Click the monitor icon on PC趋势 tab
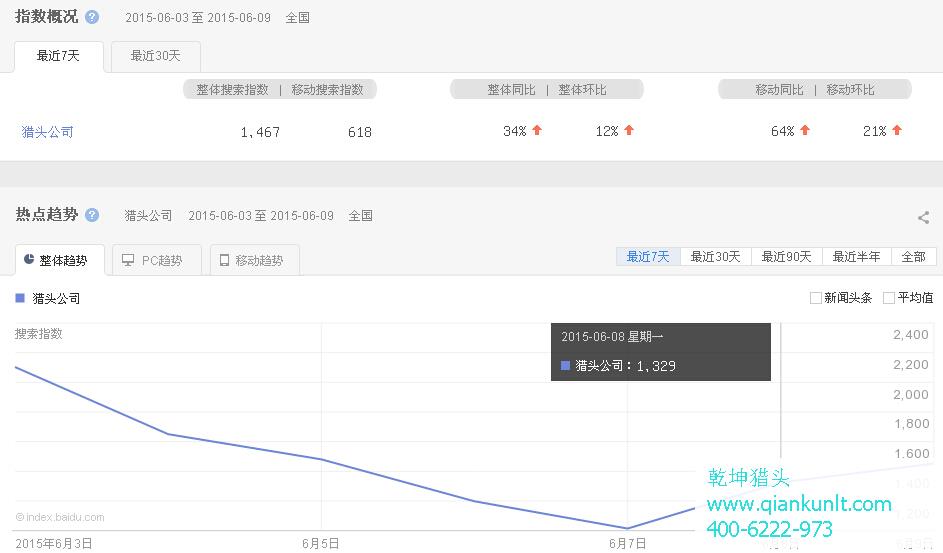 [128, 260]
